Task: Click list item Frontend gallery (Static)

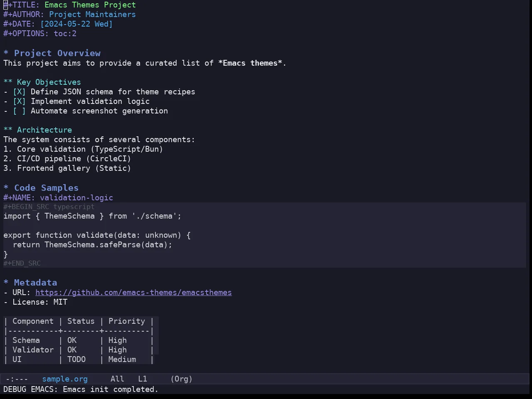Action: 67,168
